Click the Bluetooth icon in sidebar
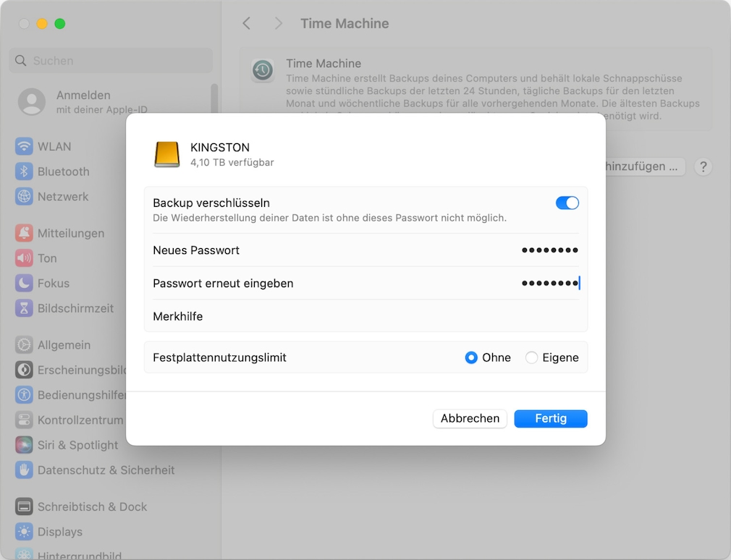Image resolution: width=731 pixels, height=560 pixels. click(x=25, y=171)
